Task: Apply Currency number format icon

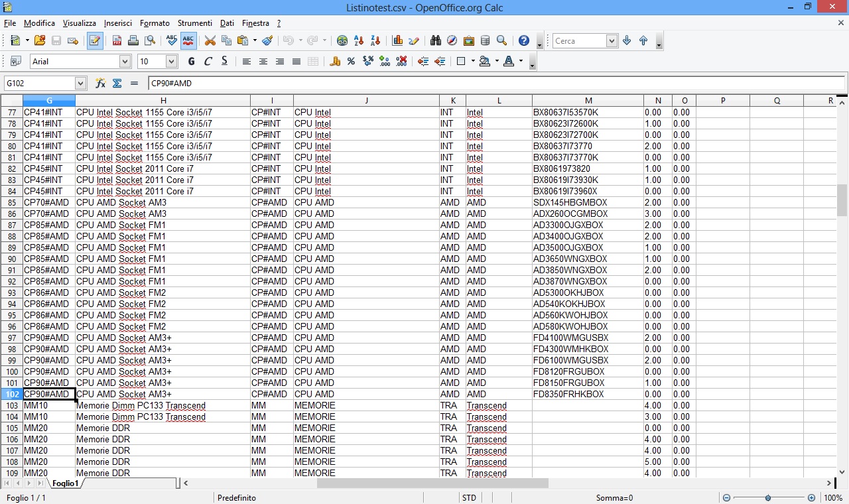Action: click(335, 61)
